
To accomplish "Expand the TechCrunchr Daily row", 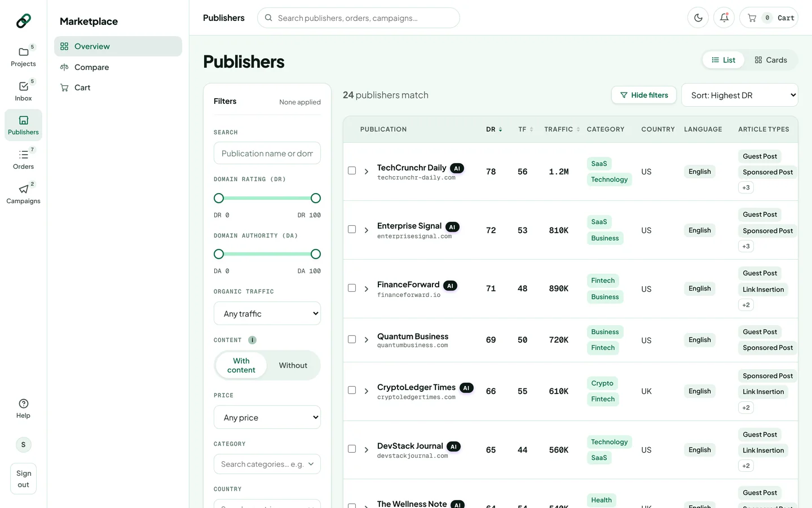I will (367, 172).
